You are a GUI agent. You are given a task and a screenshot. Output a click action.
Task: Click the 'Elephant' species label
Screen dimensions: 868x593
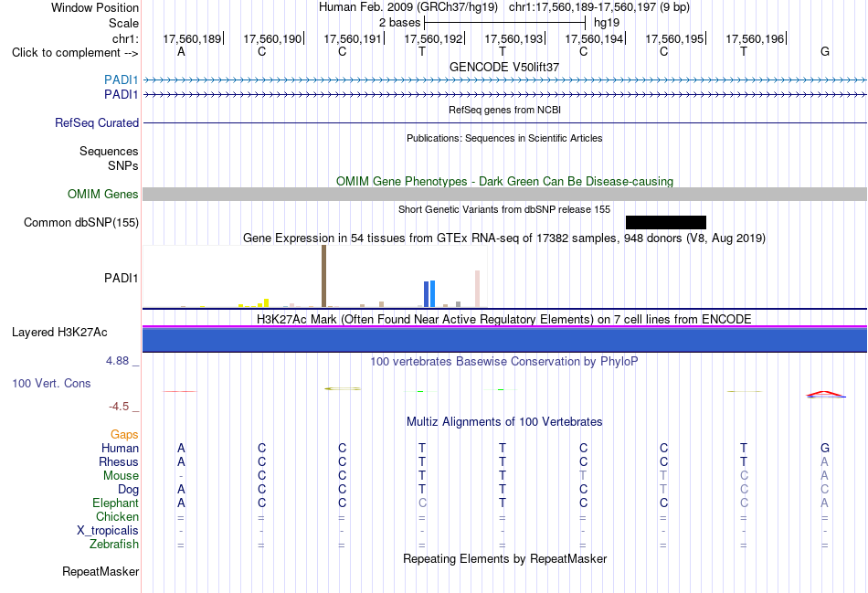pos(115,503)
